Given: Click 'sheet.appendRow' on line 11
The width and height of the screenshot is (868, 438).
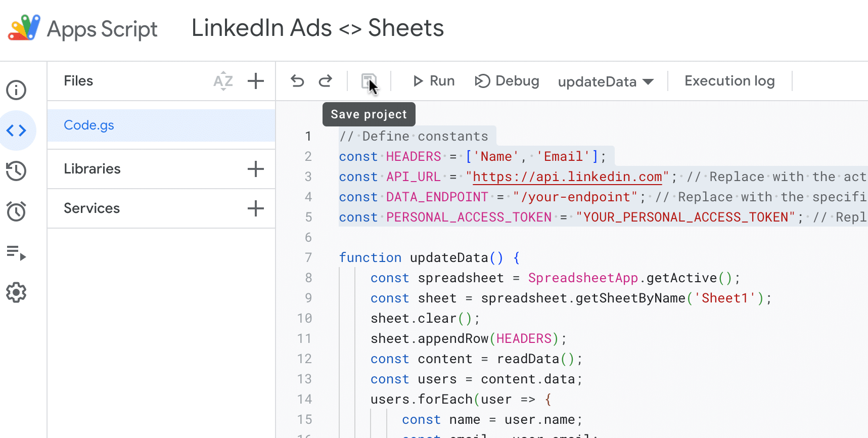Looking at the screenshot, I should (x=429, y=338).
